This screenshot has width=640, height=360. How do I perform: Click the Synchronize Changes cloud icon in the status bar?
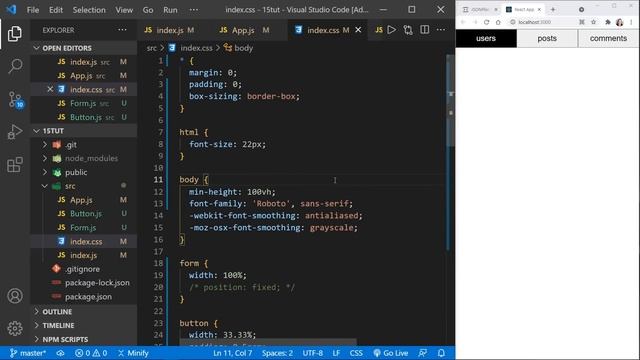60,353
